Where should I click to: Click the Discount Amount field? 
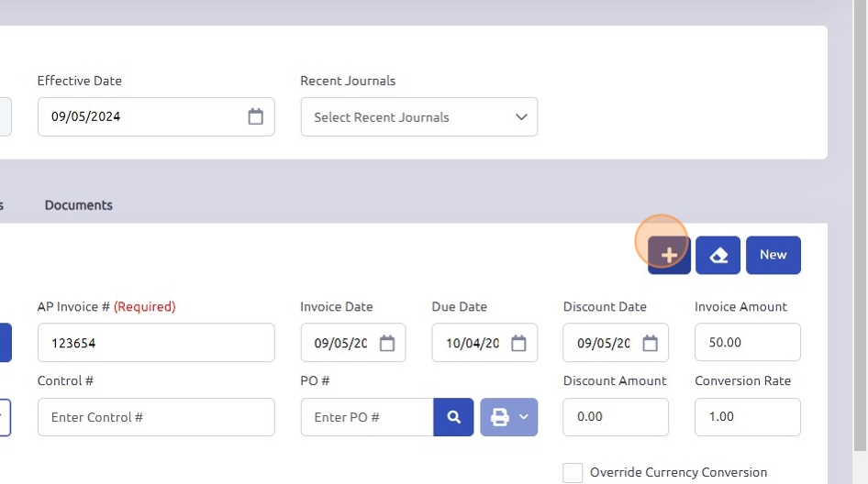click(x=616, y=417)
